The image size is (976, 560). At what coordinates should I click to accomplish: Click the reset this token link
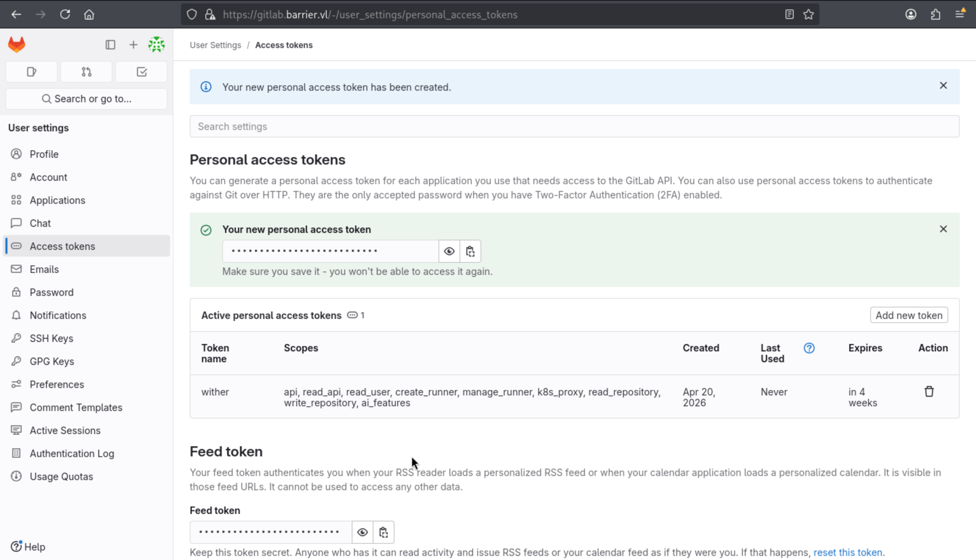point(848,552)
